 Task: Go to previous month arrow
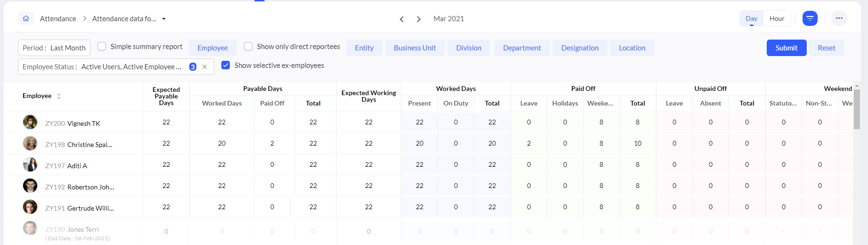point(402,19)
